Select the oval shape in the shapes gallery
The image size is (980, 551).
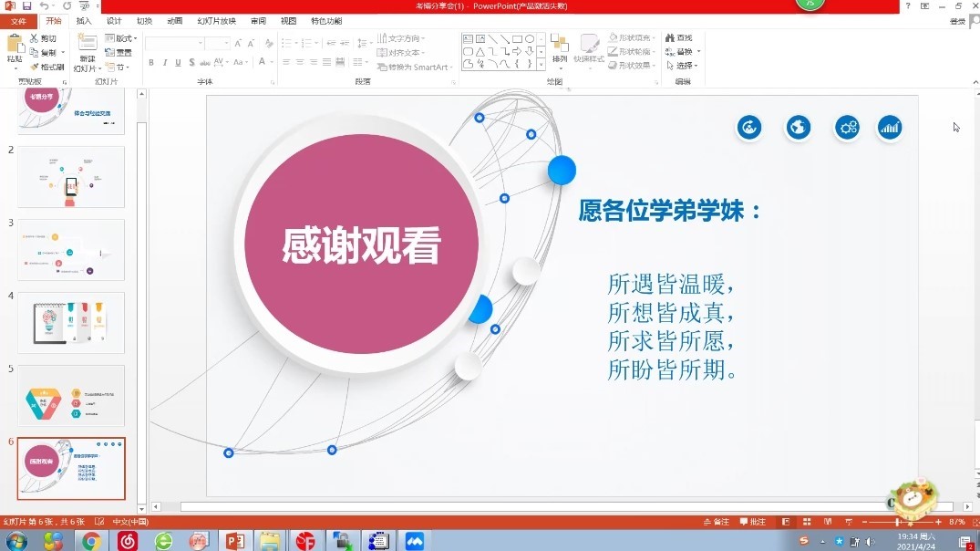point(530,39)
